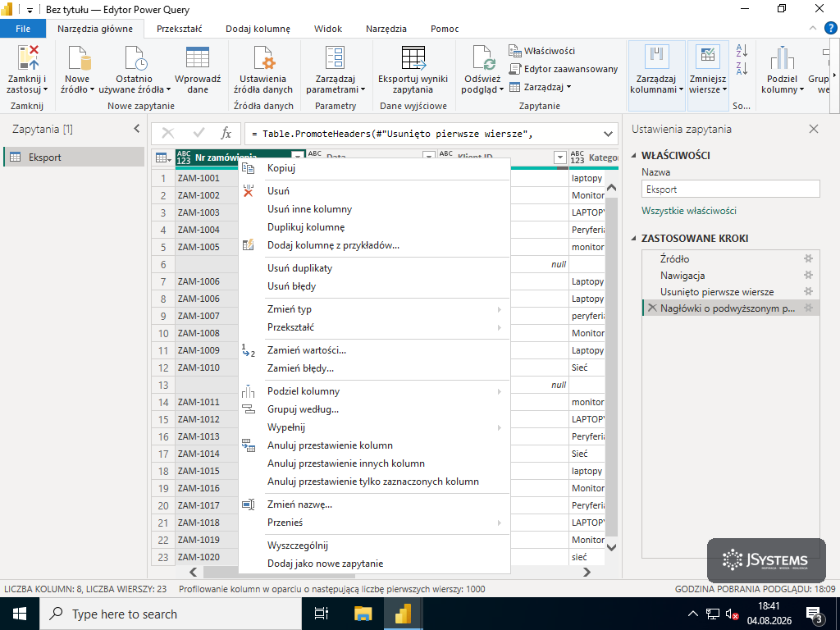Click the Nazwa input field
Viewport: 840px width, 630px height.
tap(731, 189)
